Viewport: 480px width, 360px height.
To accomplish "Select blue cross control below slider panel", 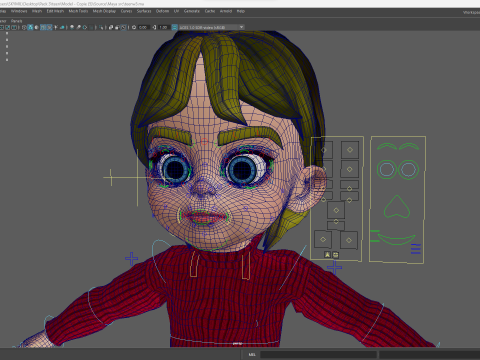I will (x=334, y=267).
